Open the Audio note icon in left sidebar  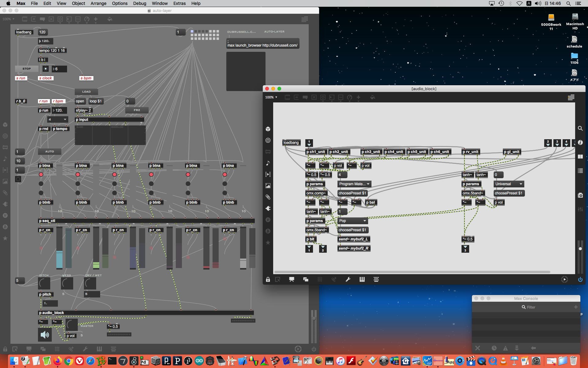268,163
